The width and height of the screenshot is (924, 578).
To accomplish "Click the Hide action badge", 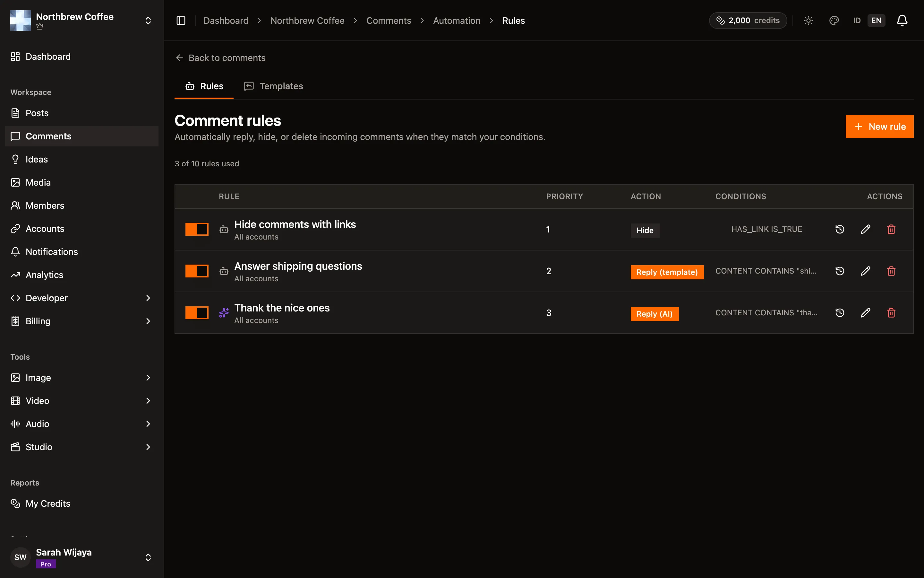I will coord(645,231).
